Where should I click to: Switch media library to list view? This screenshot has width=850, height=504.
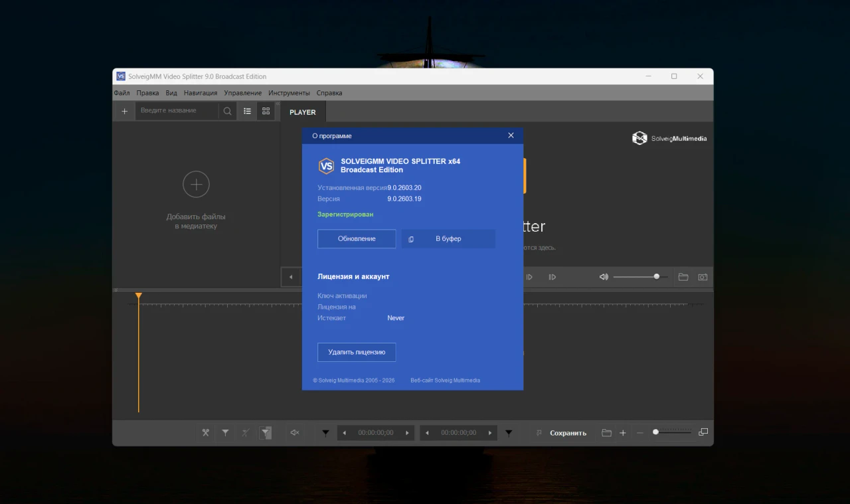pos(247,111)
